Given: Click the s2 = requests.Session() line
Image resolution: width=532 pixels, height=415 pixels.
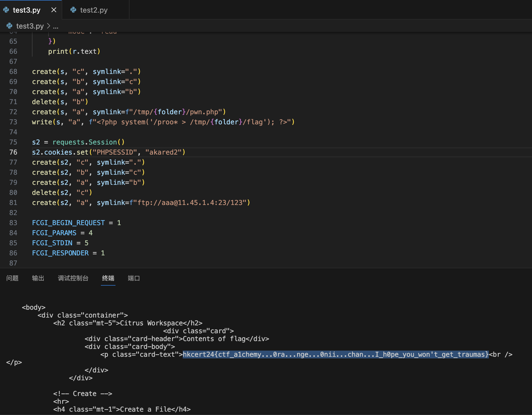Looking at the screenshot, I should 78,142.
